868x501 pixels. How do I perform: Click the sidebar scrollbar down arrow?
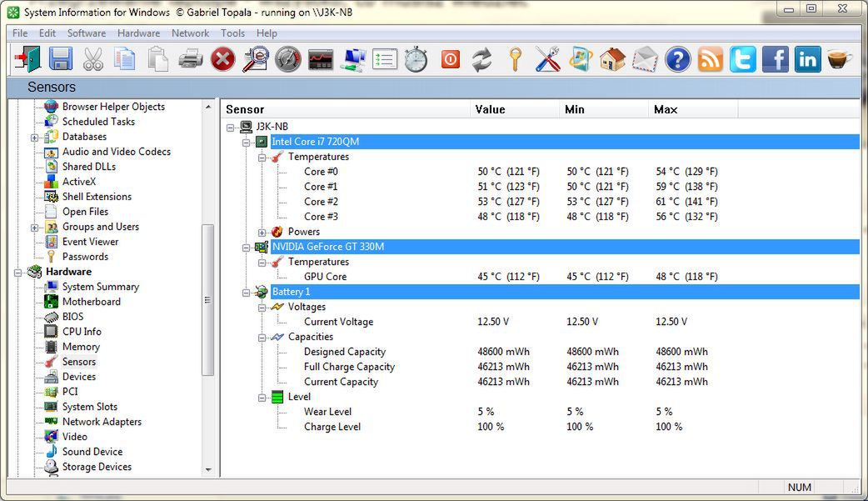pyautogui.click(x=208, y=470)
